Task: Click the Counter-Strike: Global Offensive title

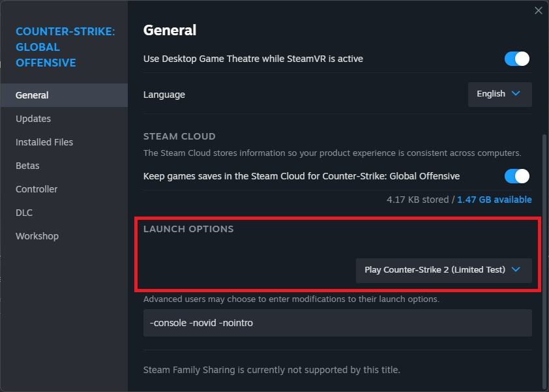Action: pyautogui.click(x=65, y=47)
